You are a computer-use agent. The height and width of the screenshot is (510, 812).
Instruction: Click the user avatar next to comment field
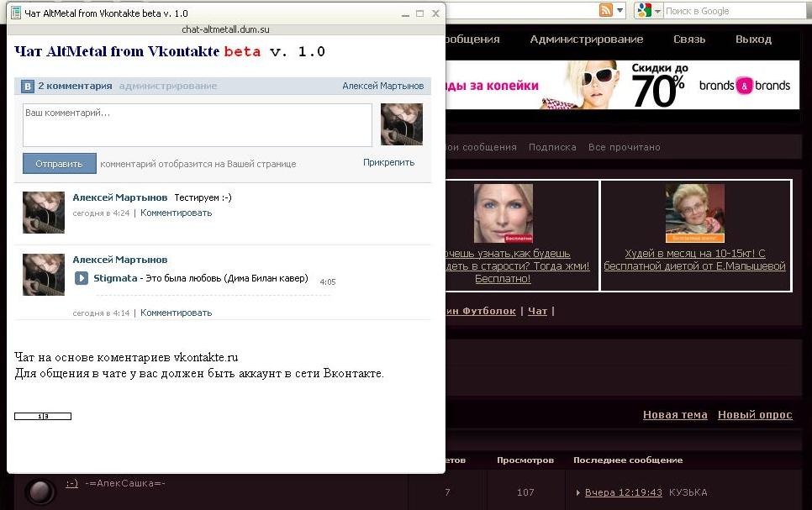tap(401, 124)
